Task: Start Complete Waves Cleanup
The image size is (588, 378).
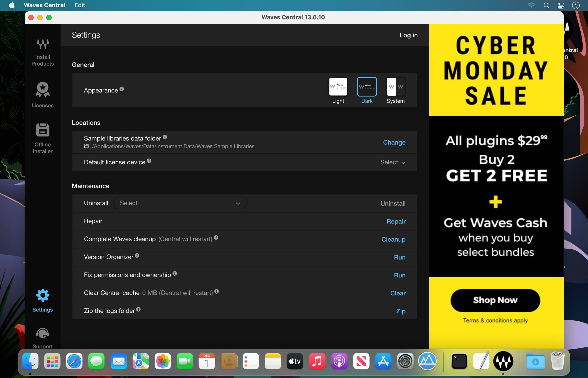Action: pos(393,239)
